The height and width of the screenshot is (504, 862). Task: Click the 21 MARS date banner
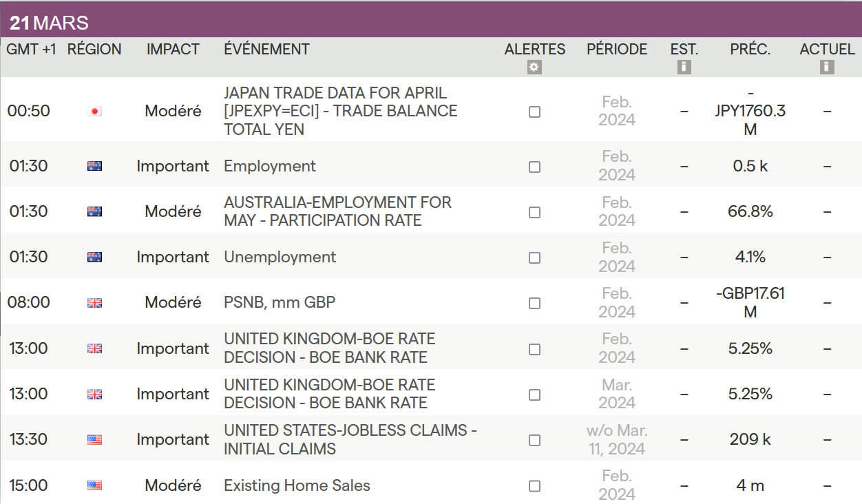(x=50, y=23)
